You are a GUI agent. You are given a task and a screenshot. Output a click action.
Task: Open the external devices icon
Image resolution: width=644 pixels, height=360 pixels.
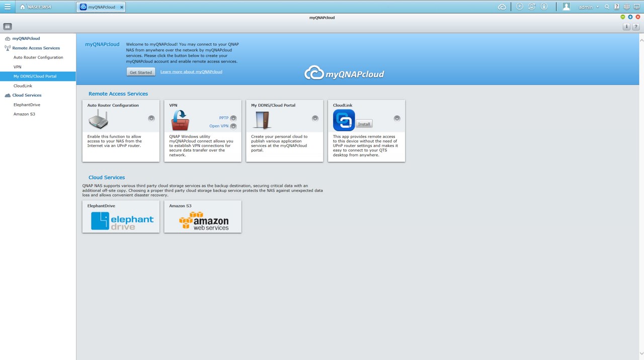pyautogui.click(x=532, y=7)
